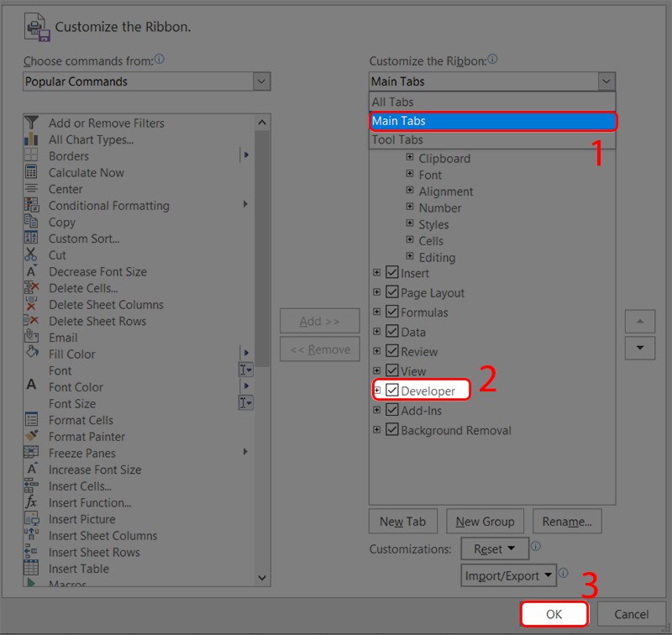Toggle the Review tab checkbox
The image size is (672, 635).
coord(391,351)
